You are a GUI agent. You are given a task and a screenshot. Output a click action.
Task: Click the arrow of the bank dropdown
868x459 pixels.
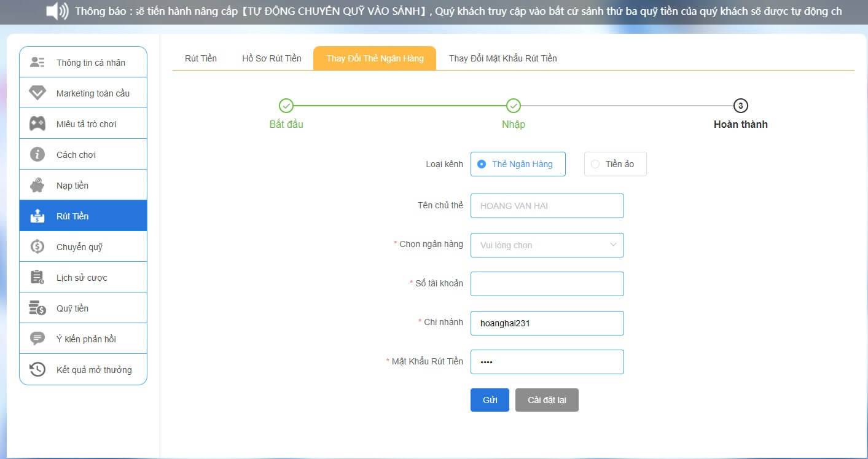click(x=613, y=245)
